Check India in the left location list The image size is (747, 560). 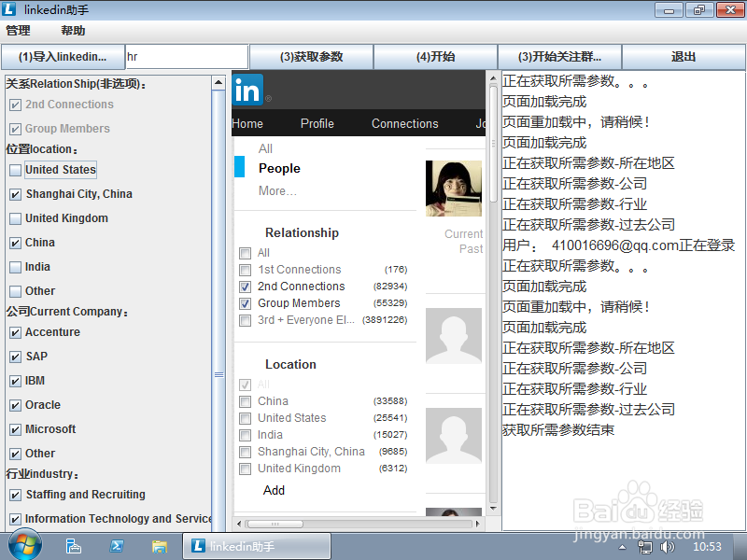click(15, 267)
